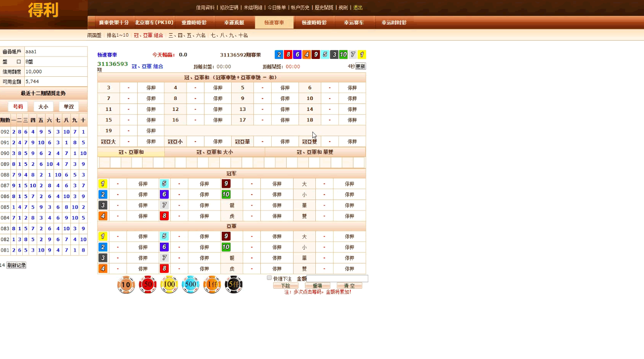This screenshot has height=359, width=644.
Task: Select the 10 betting chip
Action: [126, 285]
